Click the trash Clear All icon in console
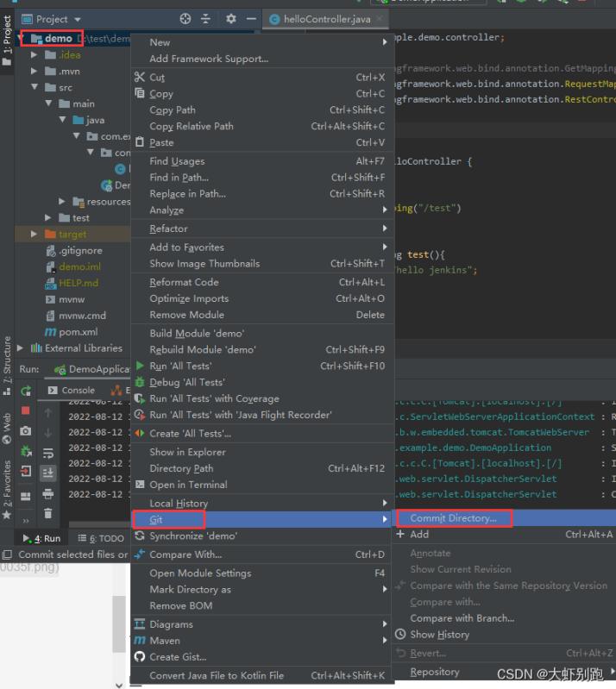Viewport: 616px width, 689px height. [48, 514]
